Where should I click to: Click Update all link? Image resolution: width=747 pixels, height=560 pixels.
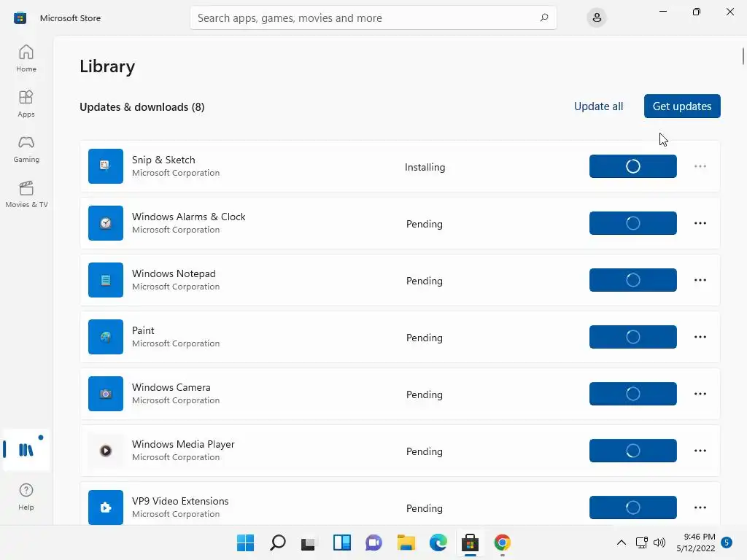tap(598, 106)
